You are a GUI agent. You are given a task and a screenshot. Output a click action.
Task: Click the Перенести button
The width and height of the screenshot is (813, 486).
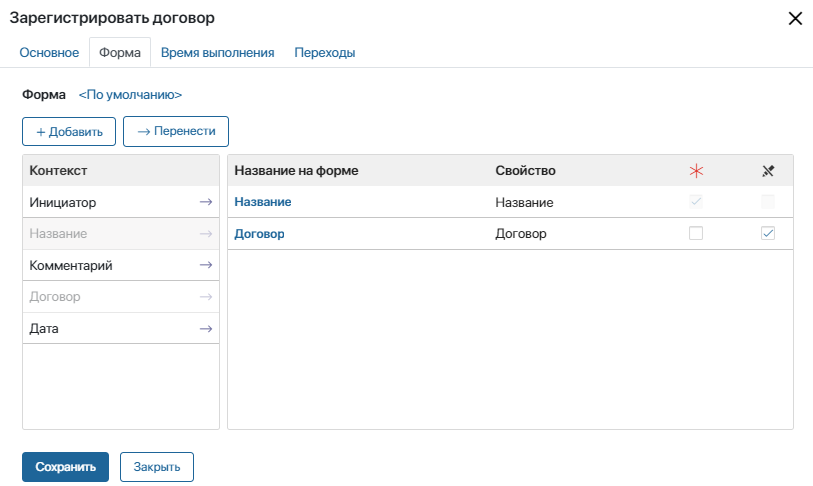(176, 131)
